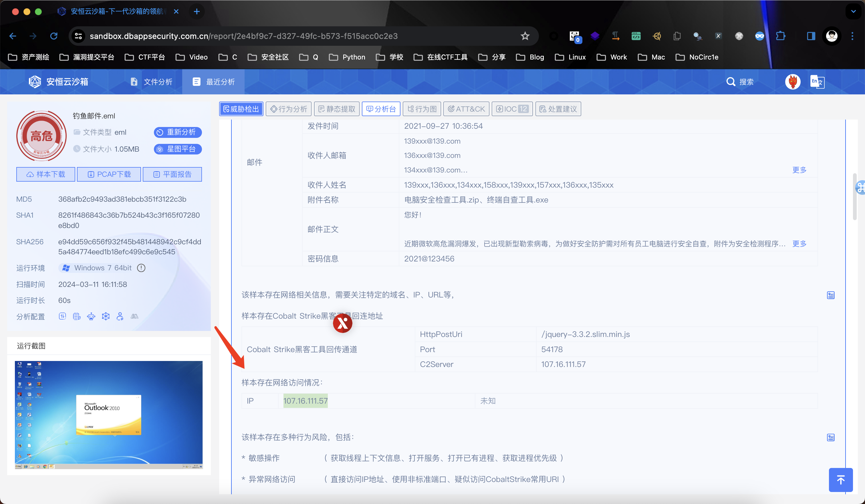Click the highlighted IP 107.16.111.57

pyautogui.click(x=305, y=401)
